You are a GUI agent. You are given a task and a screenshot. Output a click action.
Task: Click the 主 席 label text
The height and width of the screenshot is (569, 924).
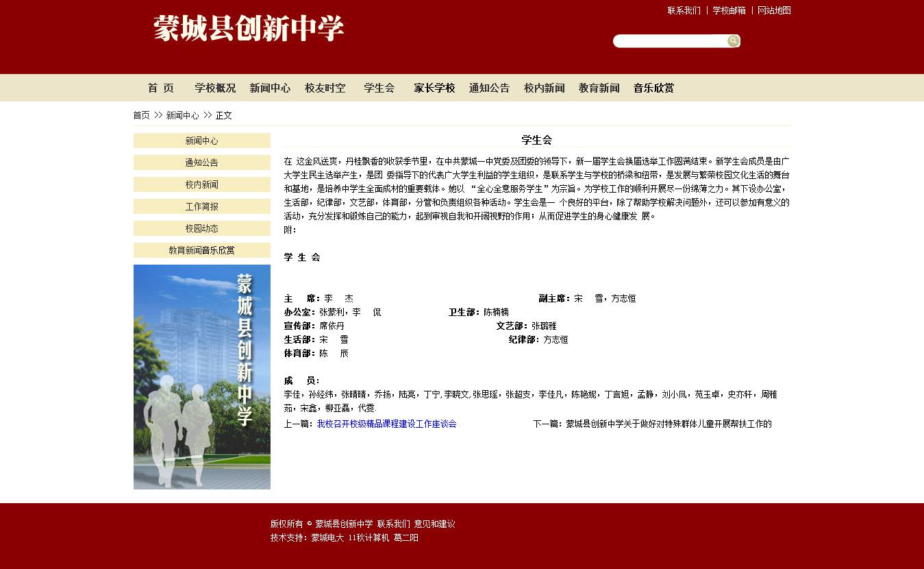(302, 298)
